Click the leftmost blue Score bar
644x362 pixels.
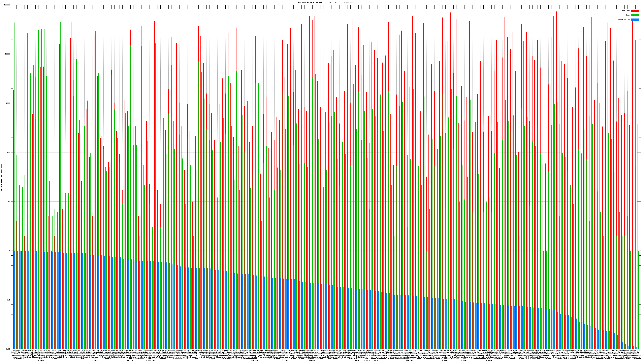point(15,300)
